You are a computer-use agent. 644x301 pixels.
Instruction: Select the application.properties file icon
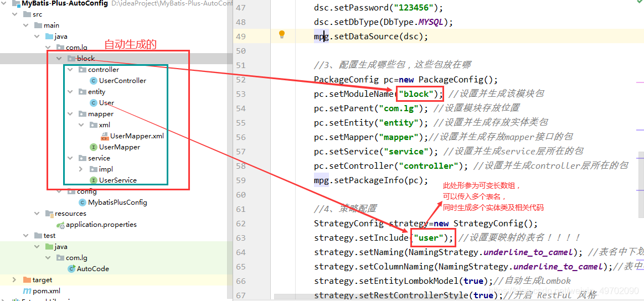coord(60,225)
